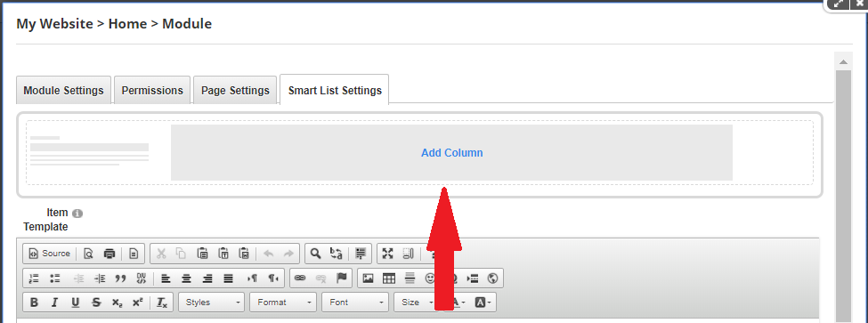Click the Decrease Indent icon

pos(78,279)
